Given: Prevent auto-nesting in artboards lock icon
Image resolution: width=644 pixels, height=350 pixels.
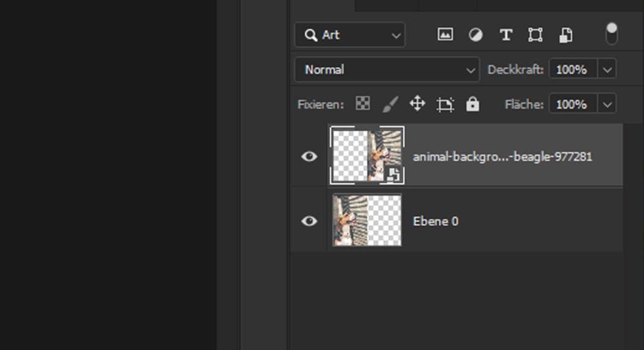Looking at the screenshot, I should [x=445, y=104].
